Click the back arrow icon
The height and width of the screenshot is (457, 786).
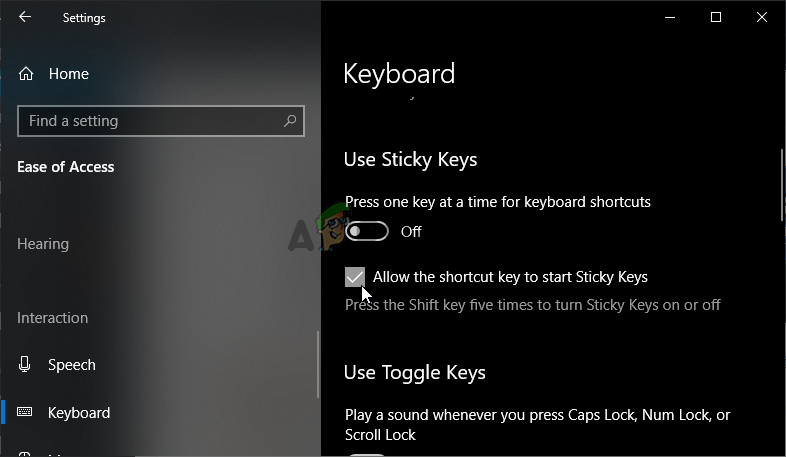click(25, 17)
